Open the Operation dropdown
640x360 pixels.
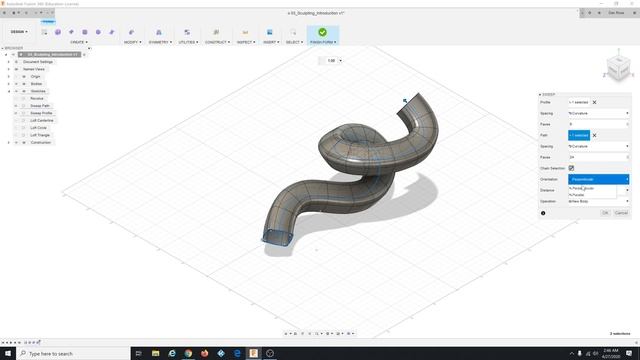(x=598, y=201)
